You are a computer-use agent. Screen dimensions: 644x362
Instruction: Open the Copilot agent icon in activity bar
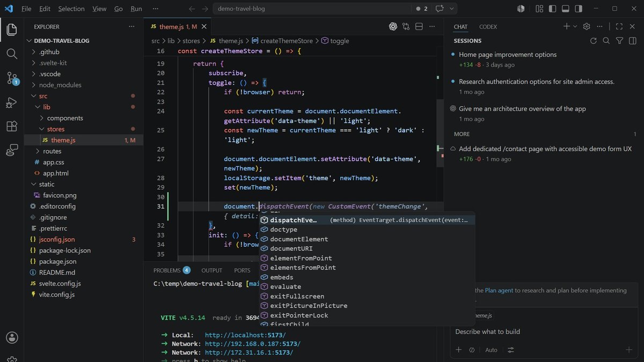coord(12,151)
